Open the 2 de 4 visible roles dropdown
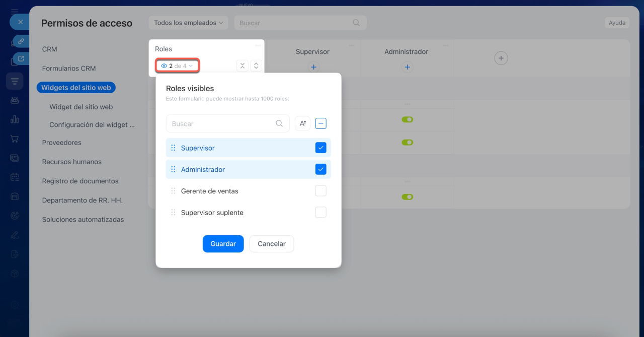 177,65
